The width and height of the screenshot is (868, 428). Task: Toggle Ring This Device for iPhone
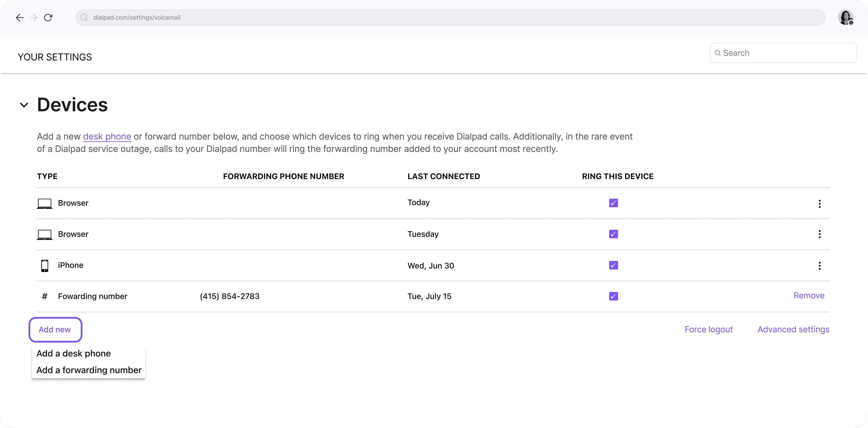click(613, 265)
